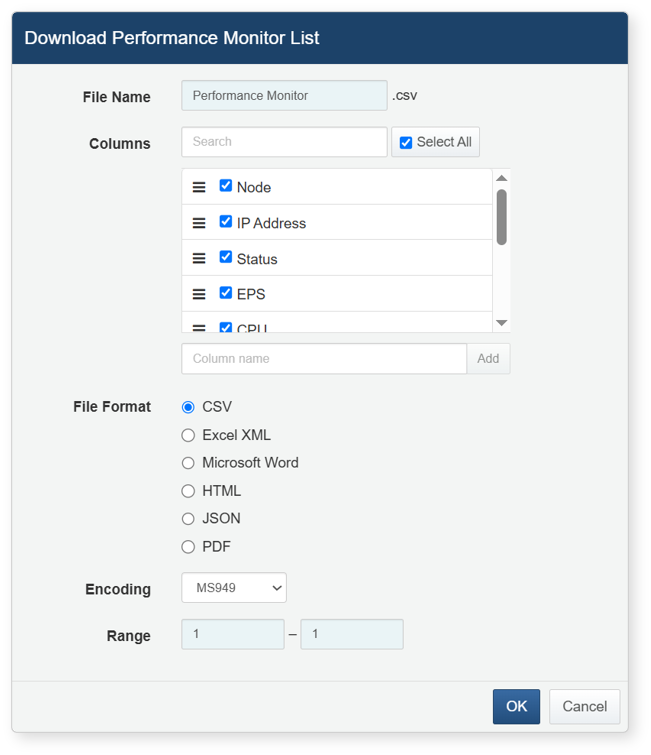Click the drag handle beside Node
651x755 pixels.
[199, 187]
